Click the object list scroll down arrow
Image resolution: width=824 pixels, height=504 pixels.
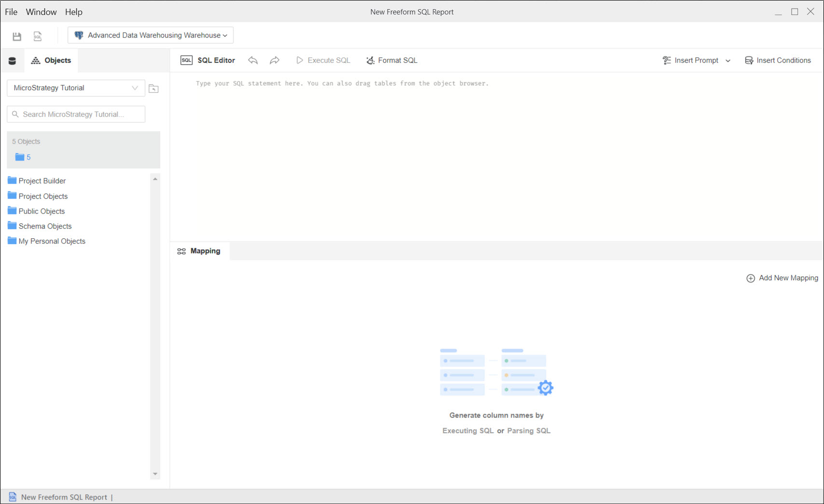click(x=155, y=474)
